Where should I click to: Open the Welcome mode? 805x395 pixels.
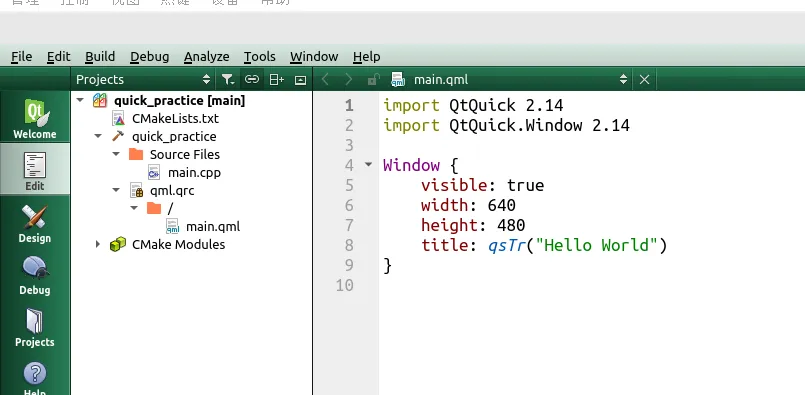point(34,118)
